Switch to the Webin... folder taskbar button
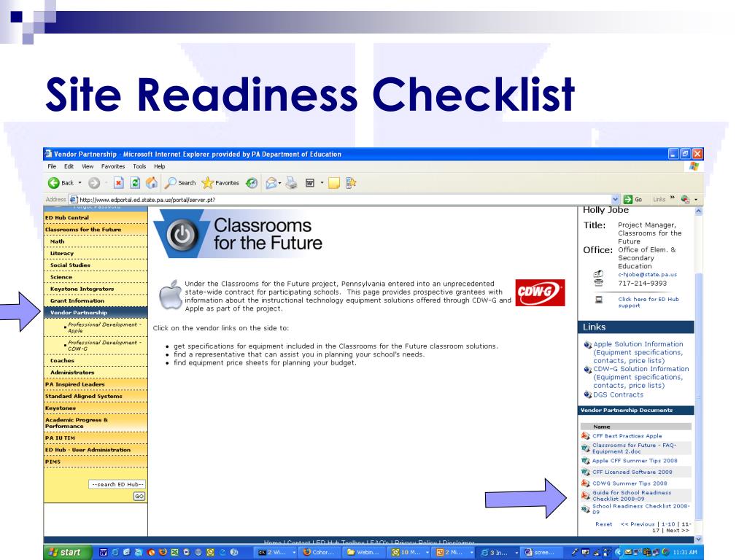Image resolution: width=747 pixels, height=560 pixels. point(363,553)
